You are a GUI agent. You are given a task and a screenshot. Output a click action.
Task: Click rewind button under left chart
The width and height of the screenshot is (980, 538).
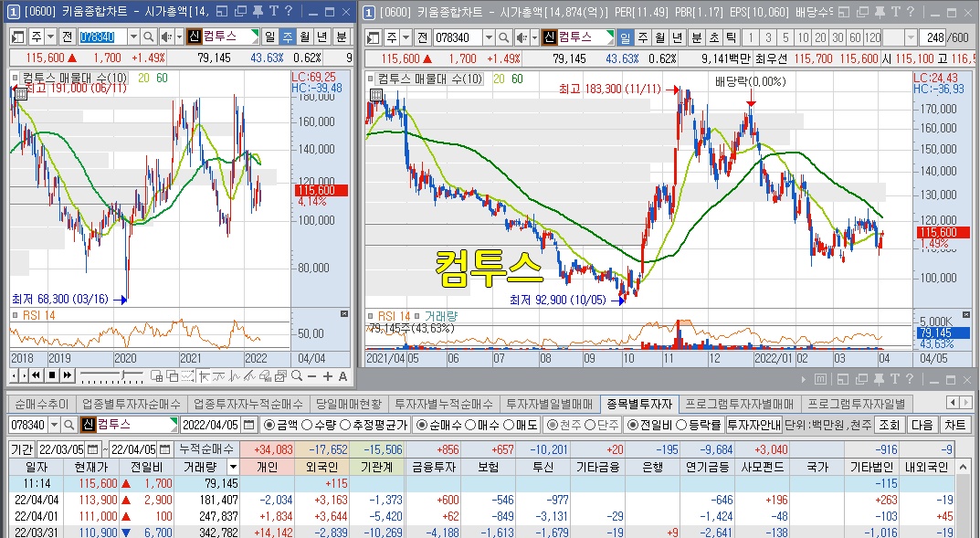point(37,375)
